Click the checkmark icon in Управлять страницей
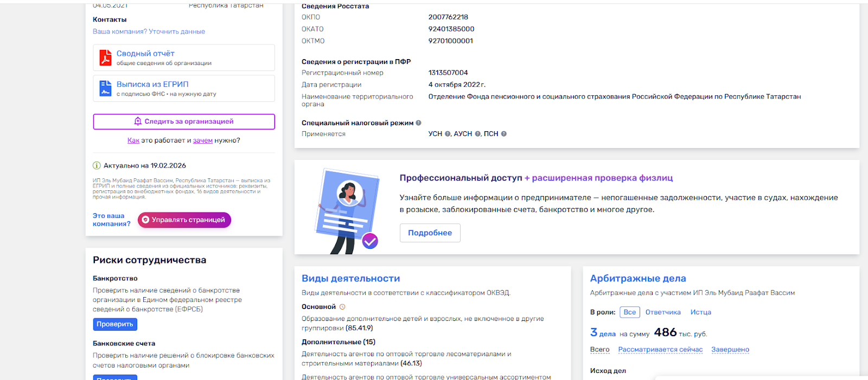The image size is (868, 380). pyautogui.click(x=145, y=220)
